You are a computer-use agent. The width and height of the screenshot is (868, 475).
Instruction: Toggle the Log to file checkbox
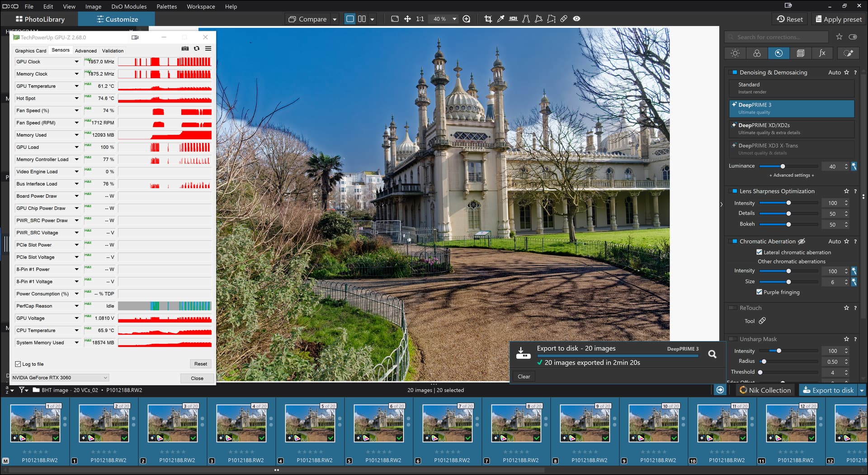pyautogui.click(x=18, y=364)
